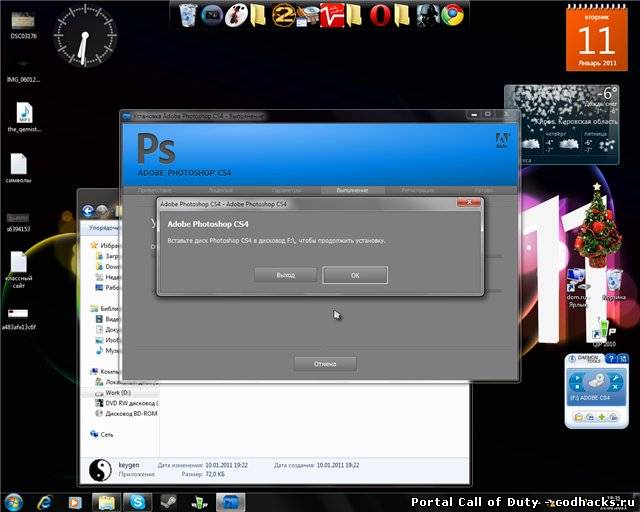
Task: Select Рабочий стол in Explorer sidebar
Action: (107, 288)
